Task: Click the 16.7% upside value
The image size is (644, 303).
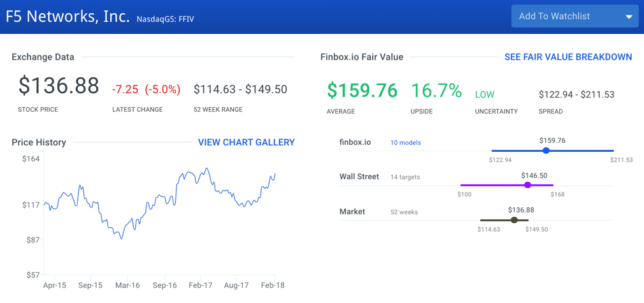Action: pos(436,91)
